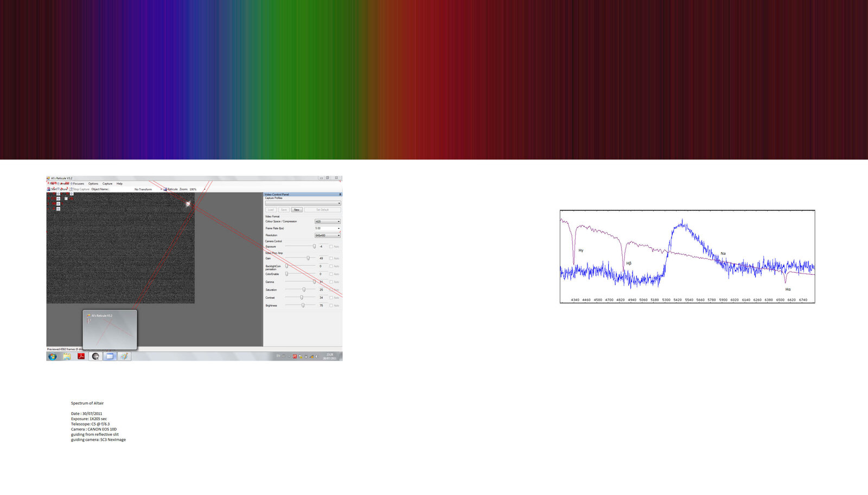
Task: Click the Brightness value field showing 75
Action: [323, 305]
